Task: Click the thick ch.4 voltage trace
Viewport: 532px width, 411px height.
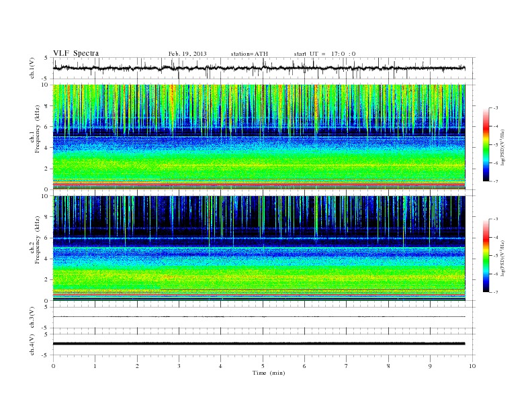Action: (259, 344)
